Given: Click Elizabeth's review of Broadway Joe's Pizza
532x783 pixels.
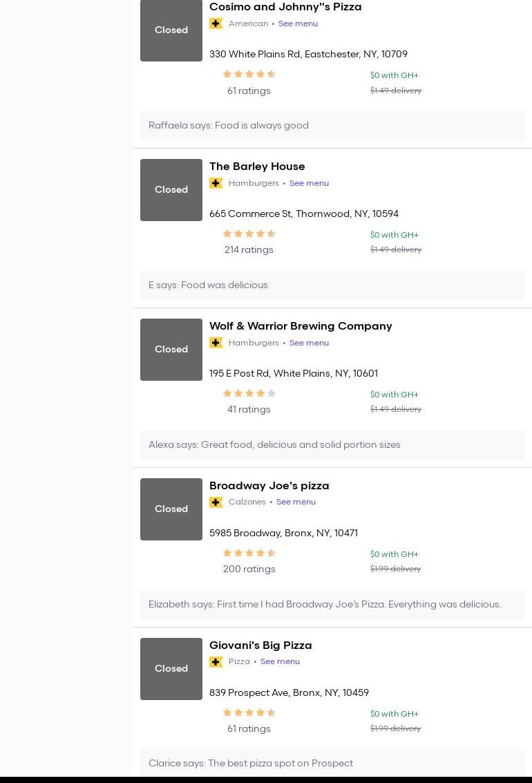Looking at the screenshot, I should [x=325, y=605].
